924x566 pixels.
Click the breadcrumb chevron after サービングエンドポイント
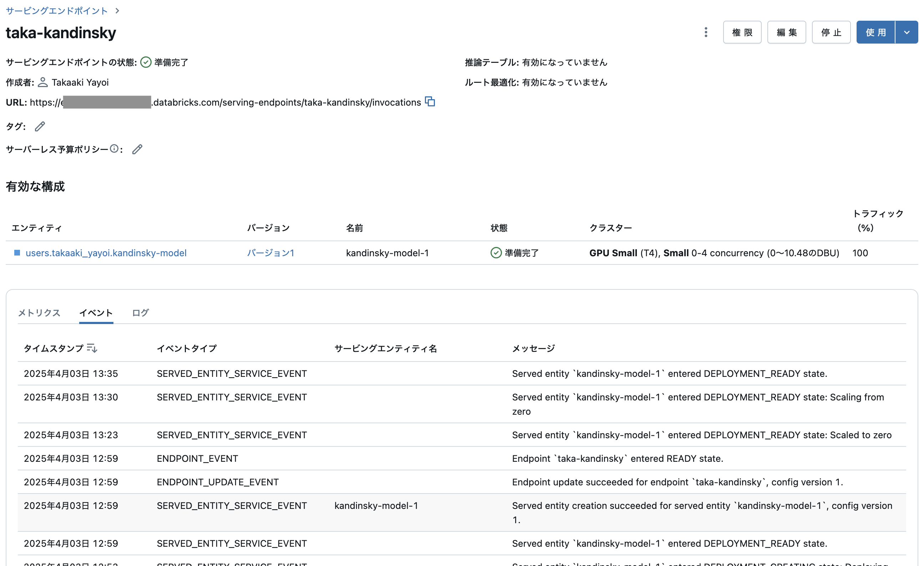pyautogui.click(x=117, y=11)
